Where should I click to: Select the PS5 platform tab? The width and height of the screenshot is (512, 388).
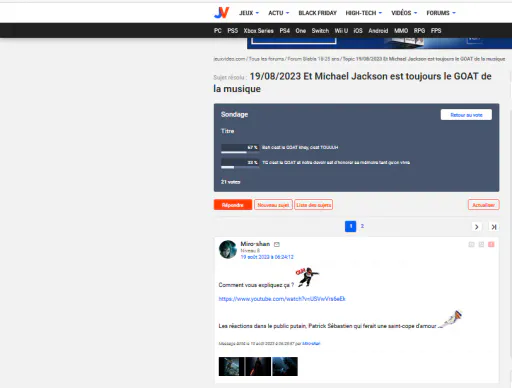pos(233,31)
